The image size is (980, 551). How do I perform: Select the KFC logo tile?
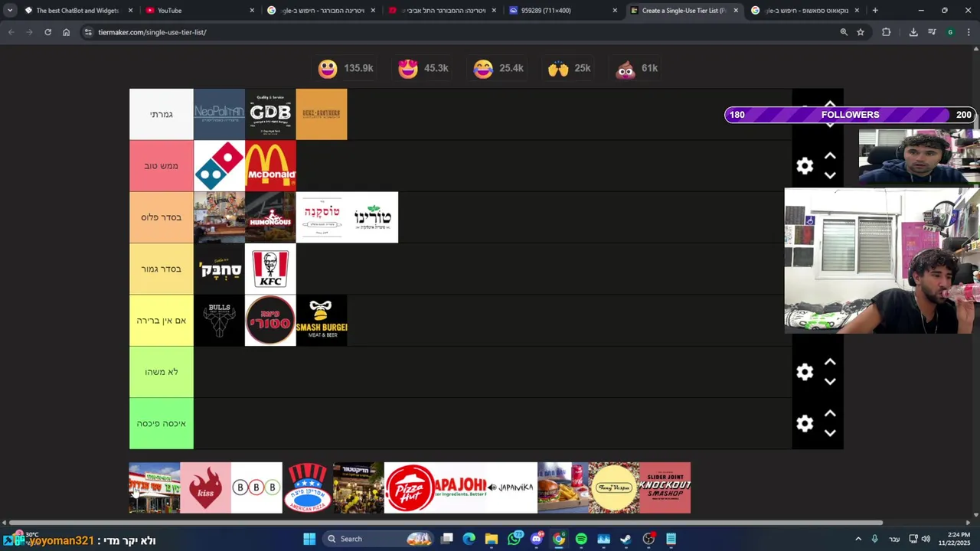click(270, 269)
